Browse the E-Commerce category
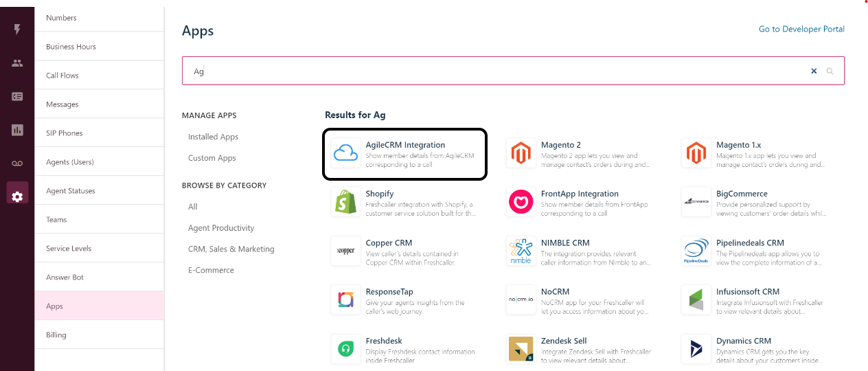The width and height of the screenshot is (868, 371). click(211, 270)
